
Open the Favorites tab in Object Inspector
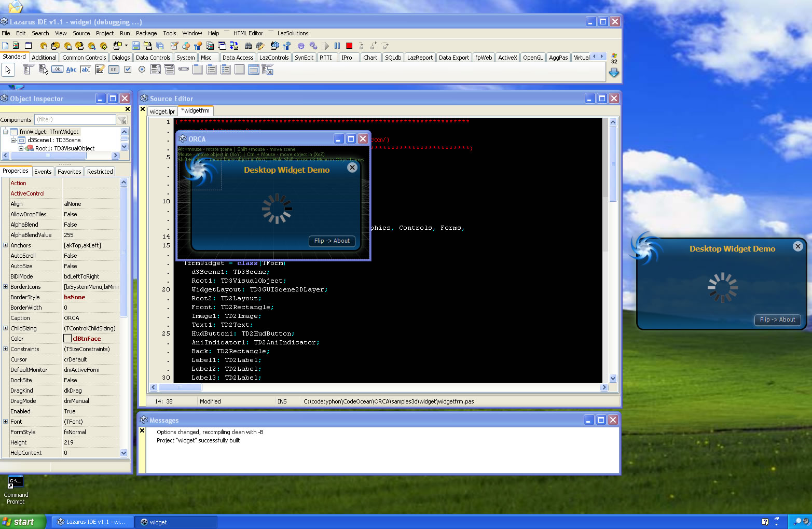70,172
